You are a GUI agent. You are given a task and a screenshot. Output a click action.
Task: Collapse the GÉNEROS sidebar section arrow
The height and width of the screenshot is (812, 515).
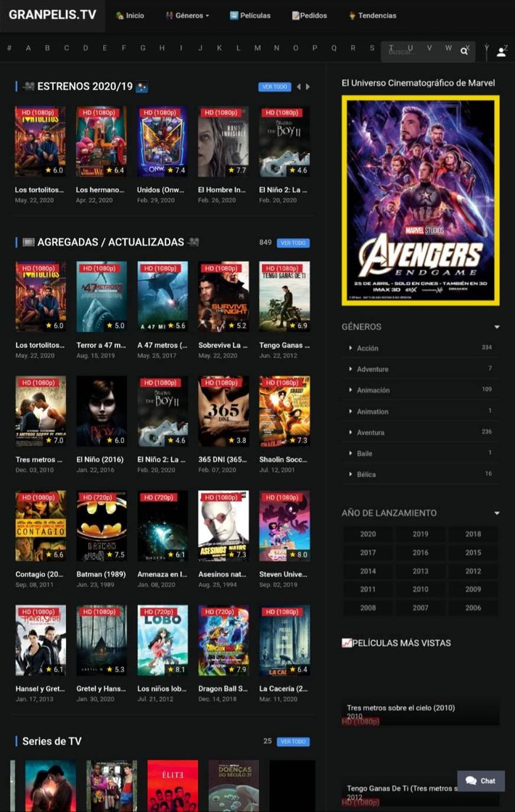tap(497, 327)
